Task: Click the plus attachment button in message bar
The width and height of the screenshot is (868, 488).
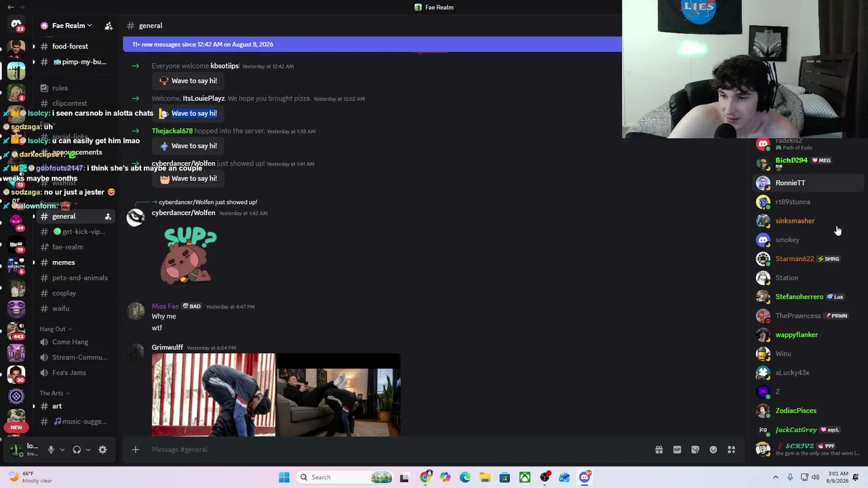Action: coord(135,449)
